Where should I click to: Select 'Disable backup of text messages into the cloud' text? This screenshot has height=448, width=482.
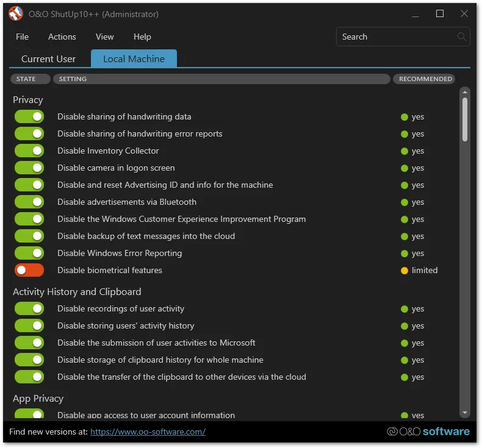(146, 236)
